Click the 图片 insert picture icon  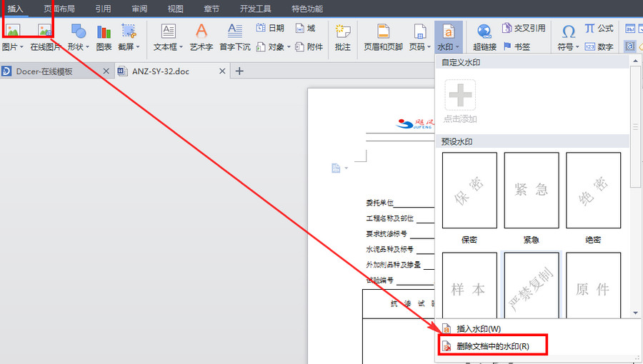[12, 31]
